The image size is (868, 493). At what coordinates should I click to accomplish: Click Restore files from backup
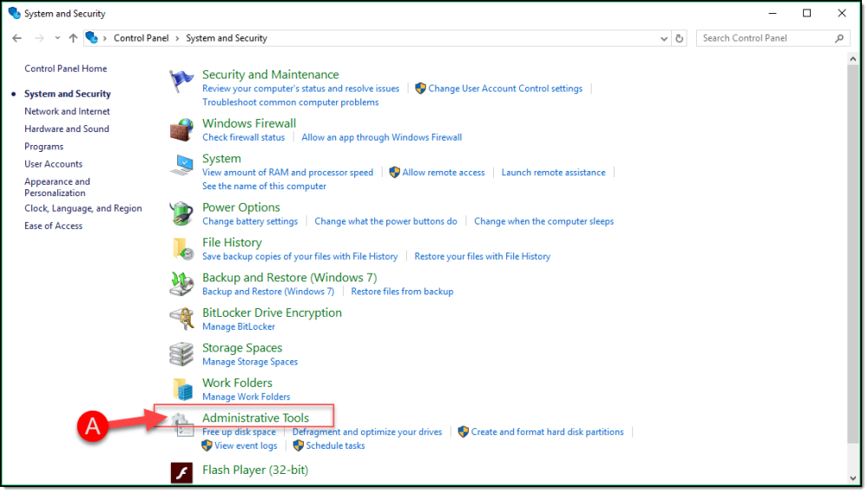(x=402, y=292)
